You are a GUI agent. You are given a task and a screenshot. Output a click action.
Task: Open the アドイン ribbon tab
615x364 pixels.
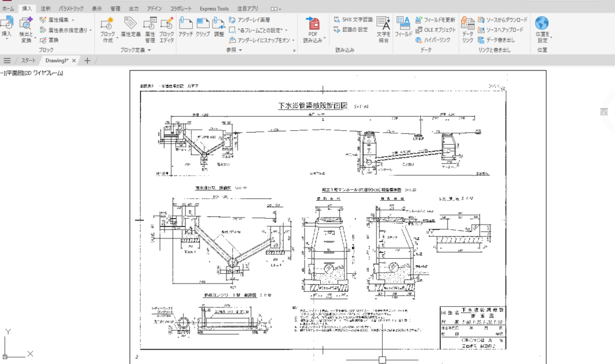[x=154, y=8]
